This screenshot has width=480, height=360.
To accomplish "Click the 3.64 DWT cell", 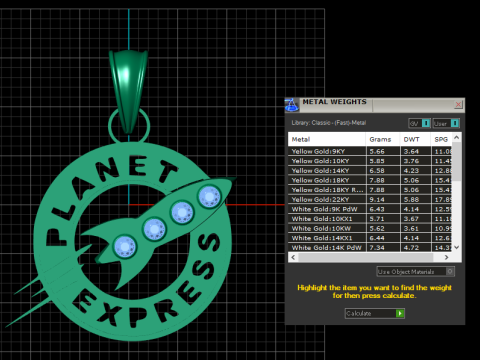I will 415,151.
